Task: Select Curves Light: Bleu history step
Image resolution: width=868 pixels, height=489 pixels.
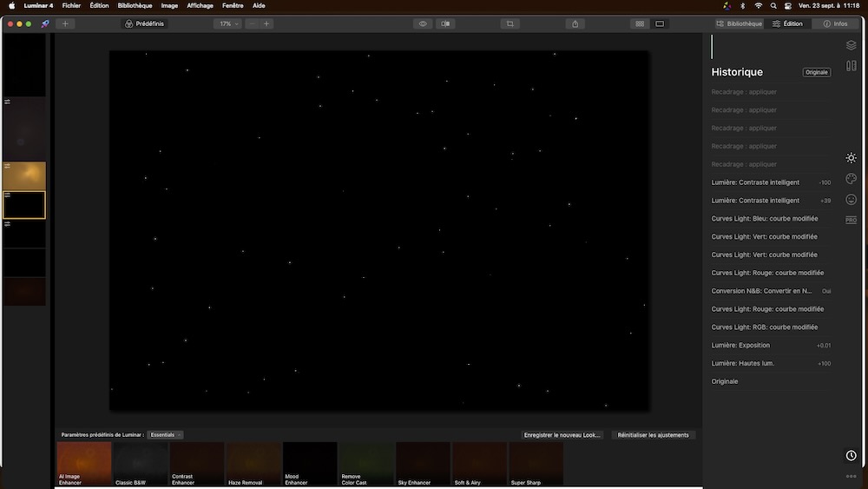Action: click(771, 219)
